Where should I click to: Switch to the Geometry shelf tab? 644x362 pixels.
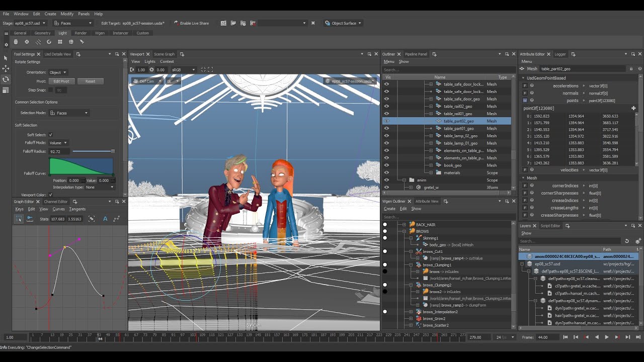click(42, 33)
